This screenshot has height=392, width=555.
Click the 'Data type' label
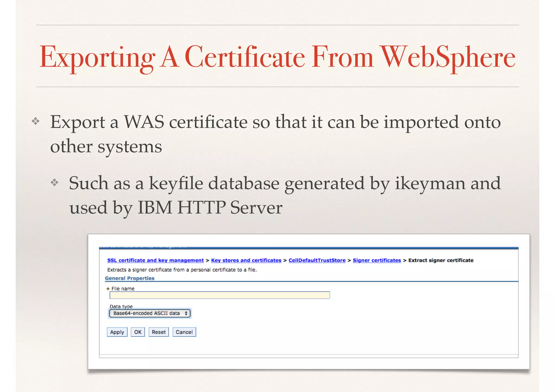click(x=121, y=306)
